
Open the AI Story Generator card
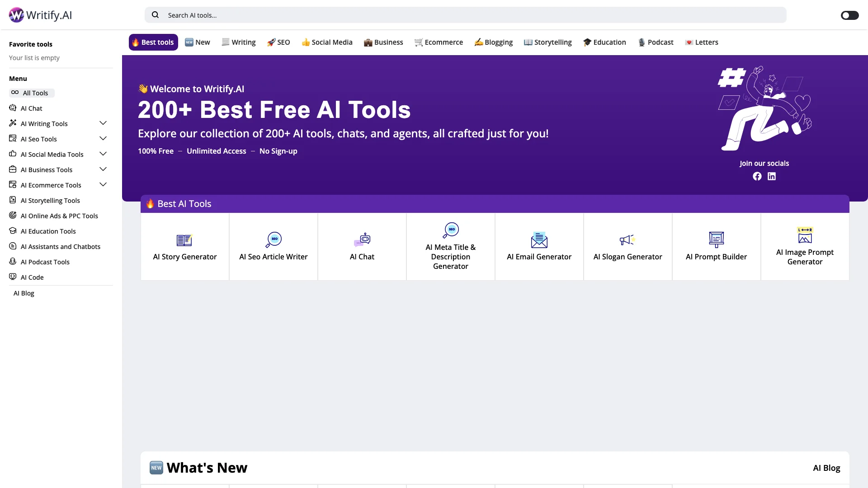185,247
